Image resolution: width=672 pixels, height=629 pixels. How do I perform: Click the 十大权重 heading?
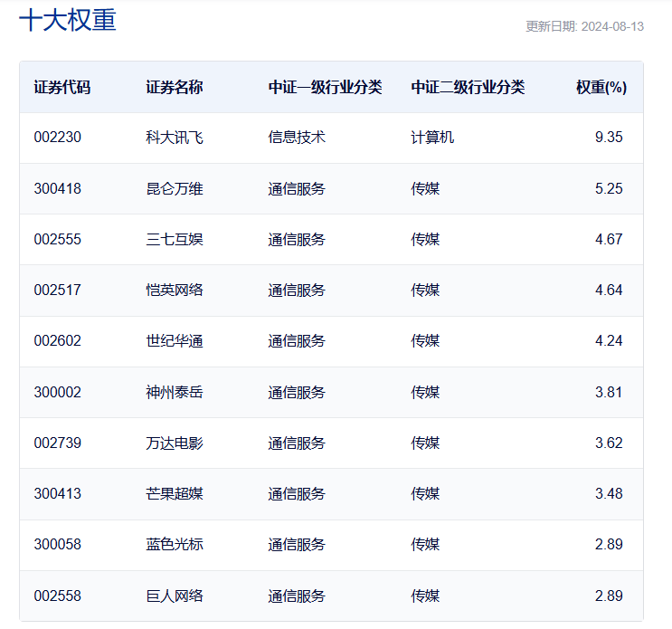(x=68, y=20)
